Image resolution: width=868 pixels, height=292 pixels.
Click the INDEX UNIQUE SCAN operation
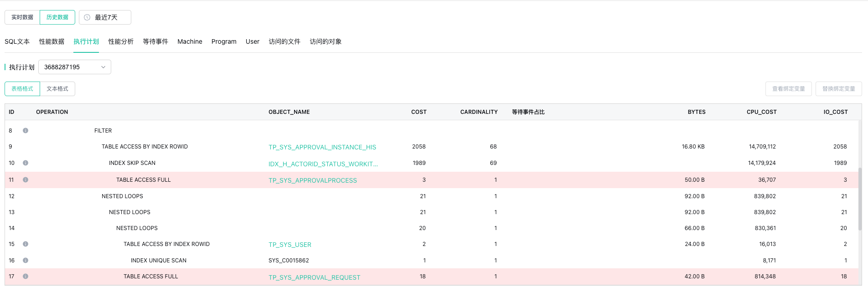tap(159, 261)
